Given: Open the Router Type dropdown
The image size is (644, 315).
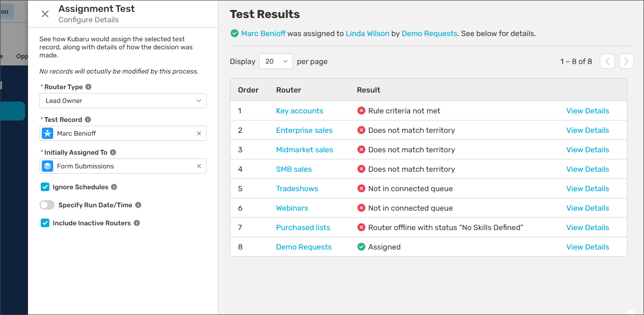Looking at the screenshot, I should point(123,101).
